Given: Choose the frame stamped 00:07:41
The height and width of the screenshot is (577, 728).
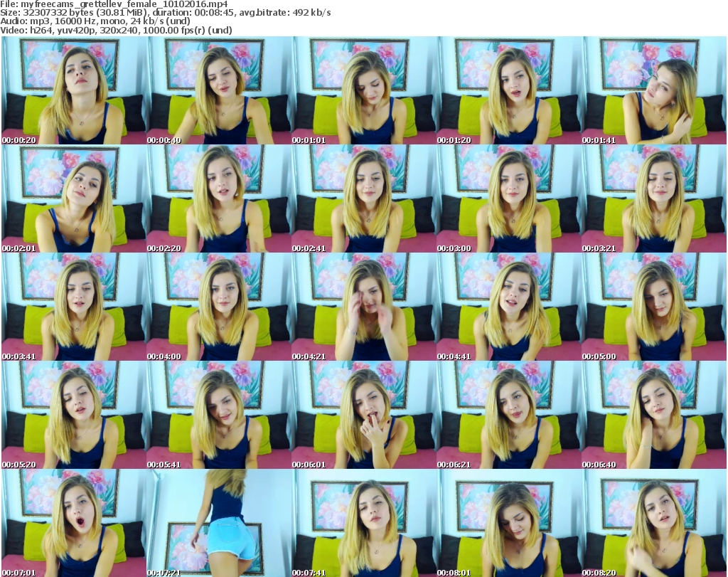Looking at the screenshot, I should tap(363, 523).
